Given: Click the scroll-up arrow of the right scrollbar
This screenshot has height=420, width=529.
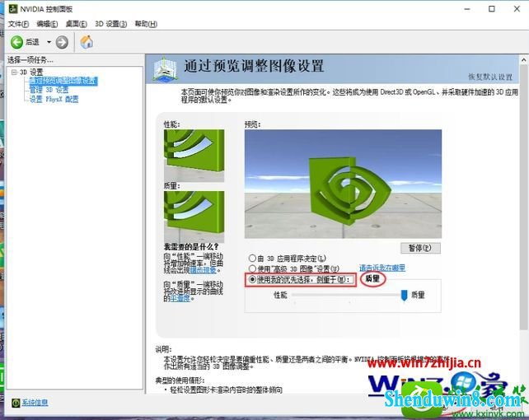Looking at the screenshot, I should 523,60.
